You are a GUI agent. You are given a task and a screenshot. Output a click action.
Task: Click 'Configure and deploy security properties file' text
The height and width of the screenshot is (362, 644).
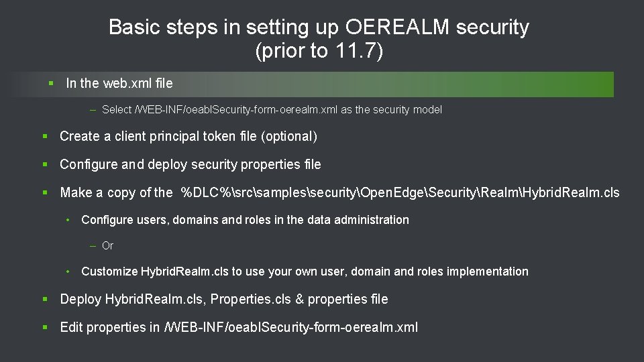(x=190, y=165)
